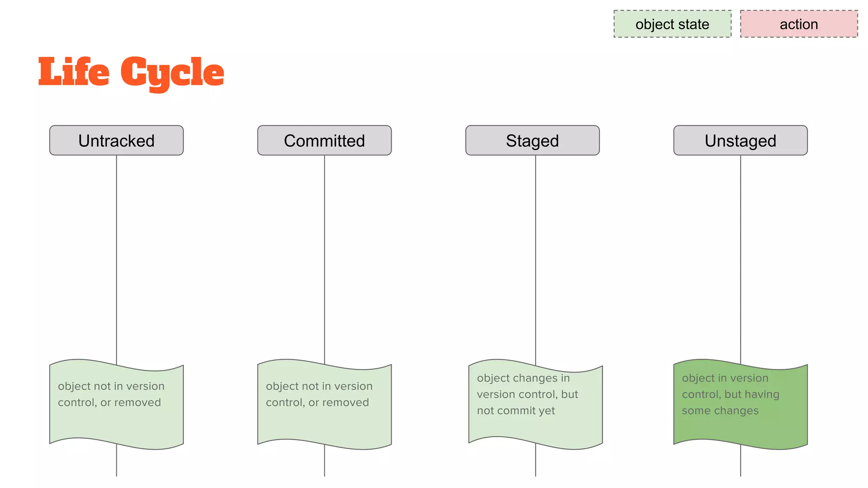
Task: Select the 'Committed' header box
Action: coord(324,141)
